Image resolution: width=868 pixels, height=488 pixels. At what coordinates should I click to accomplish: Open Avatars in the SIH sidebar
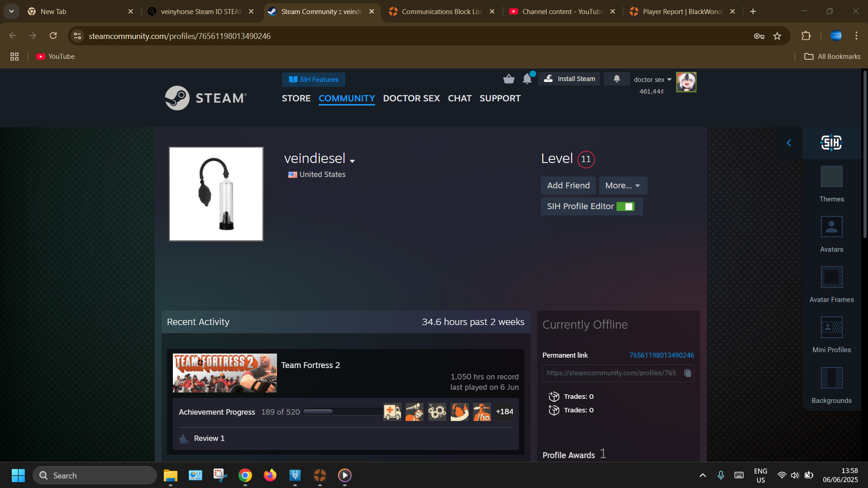(x=831, y=234)
